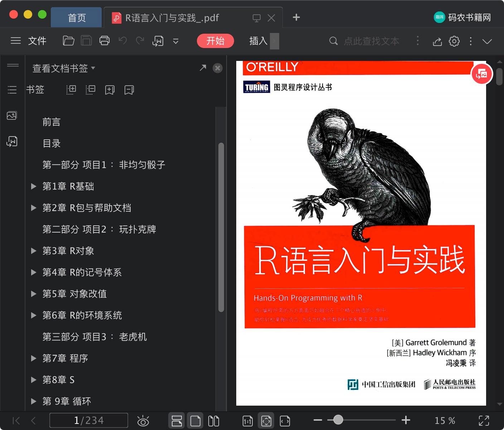Click the zoom slider handle
The image size is (504, 430).
[338, 420]
